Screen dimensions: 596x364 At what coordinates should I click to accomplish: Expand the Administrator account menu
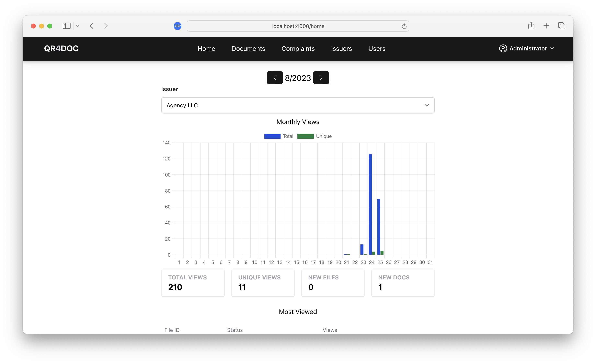coord(527,48)
